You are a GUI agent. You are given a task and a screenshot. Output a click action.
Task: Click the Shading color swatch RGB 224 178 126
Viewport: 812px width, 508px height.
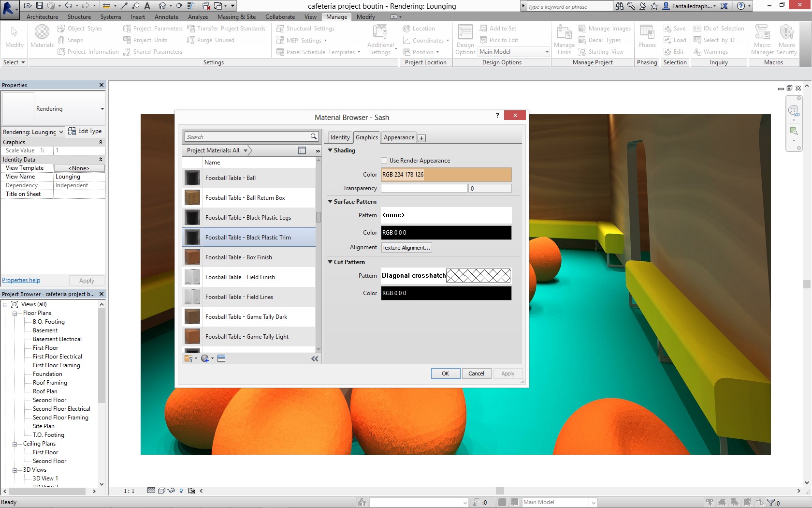[x=446, y=175]
